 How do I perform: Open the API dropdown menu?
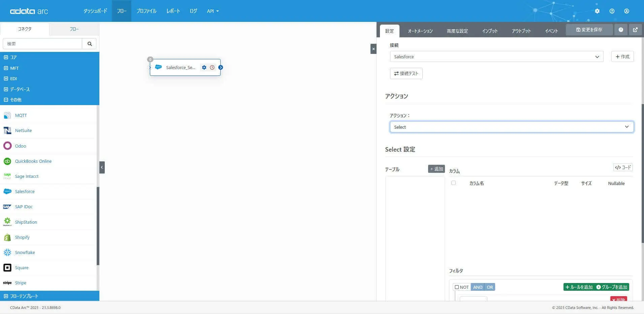[x=213, y=11]
